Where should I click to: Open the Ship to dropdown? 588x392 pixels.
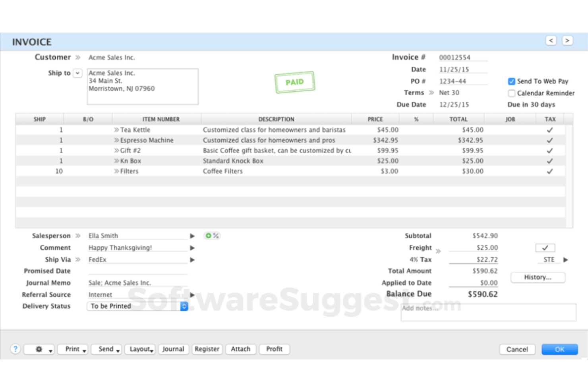(x=77, y=73)
